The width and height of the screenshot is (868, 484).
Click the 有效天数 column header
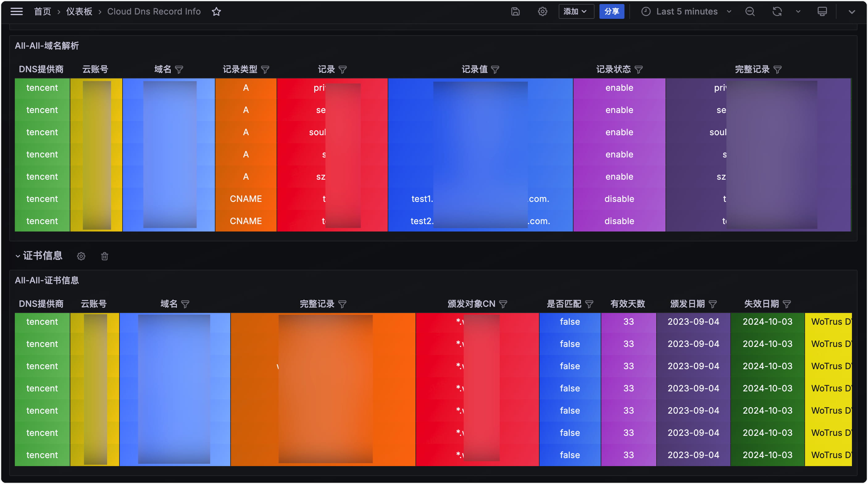pos(628,304)
